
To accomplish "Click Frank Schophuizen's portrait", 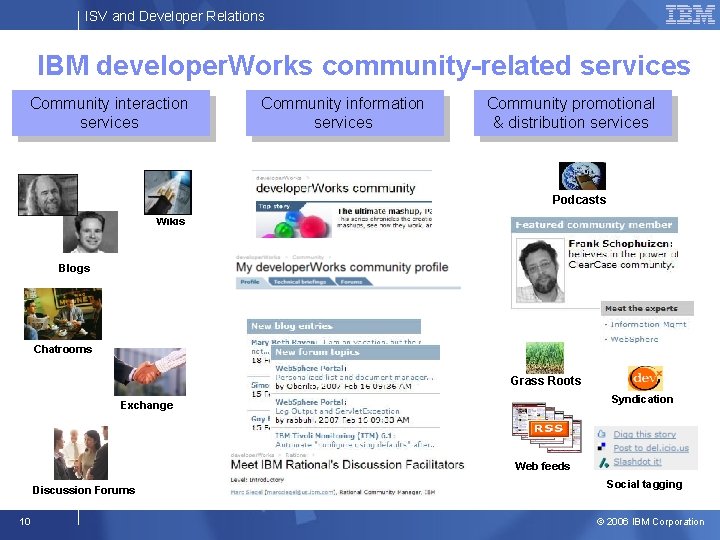I will click(540, 270).
